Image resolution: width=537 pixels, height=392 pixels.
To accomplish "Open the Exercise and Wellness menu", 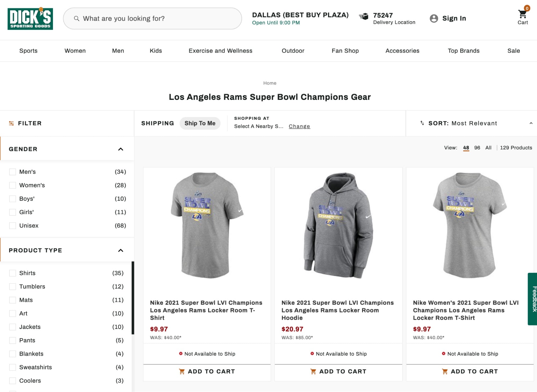I will [x=220, y=51].
